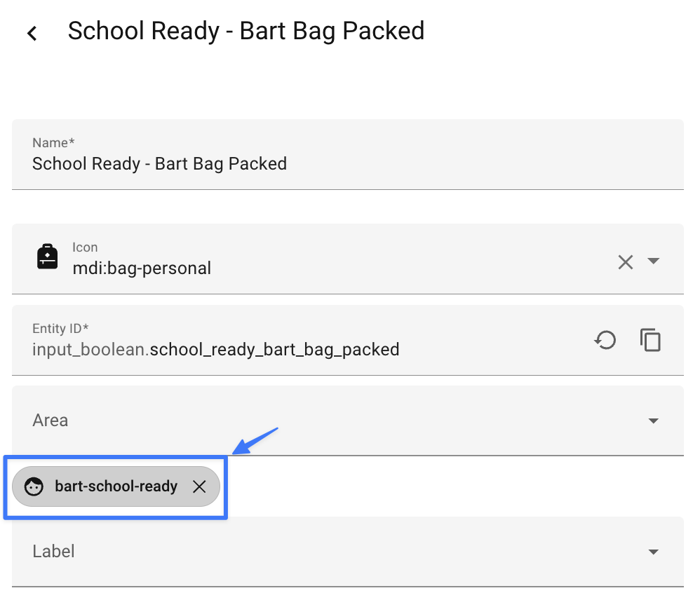Click the bag-personal icon preview

47,257
